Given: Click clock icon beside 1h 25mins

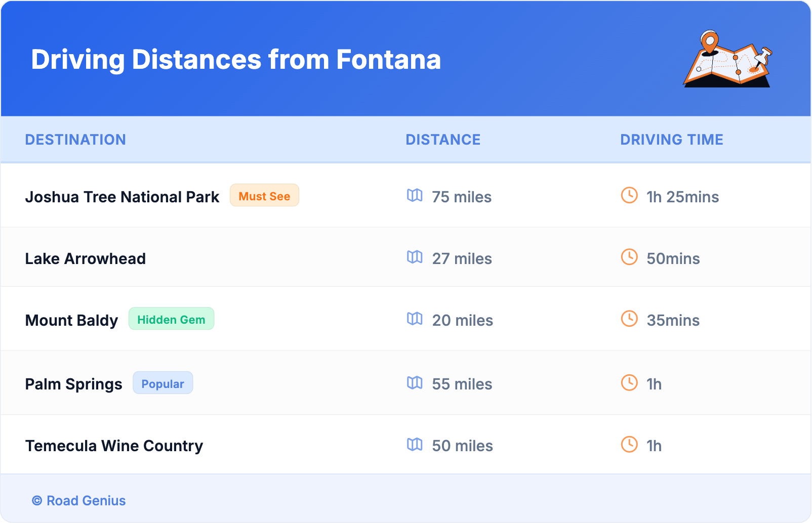Looking at the screenshot, I should 629,195.
